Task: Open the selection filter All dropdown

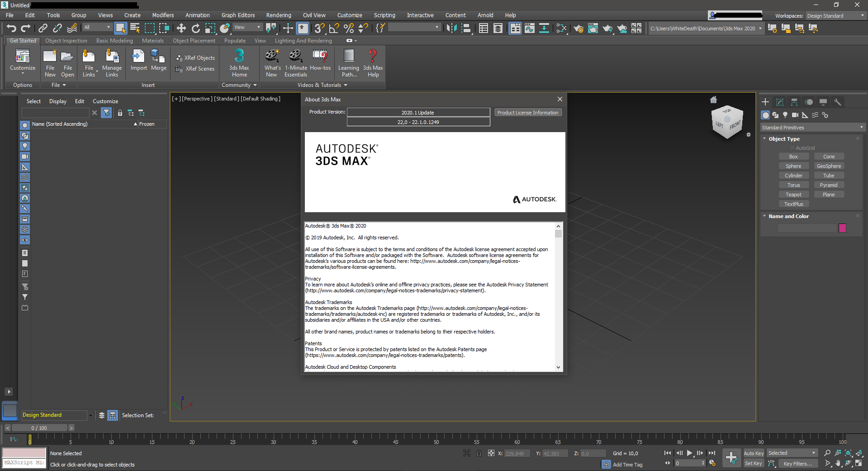Action: click(x=97, y=28)
